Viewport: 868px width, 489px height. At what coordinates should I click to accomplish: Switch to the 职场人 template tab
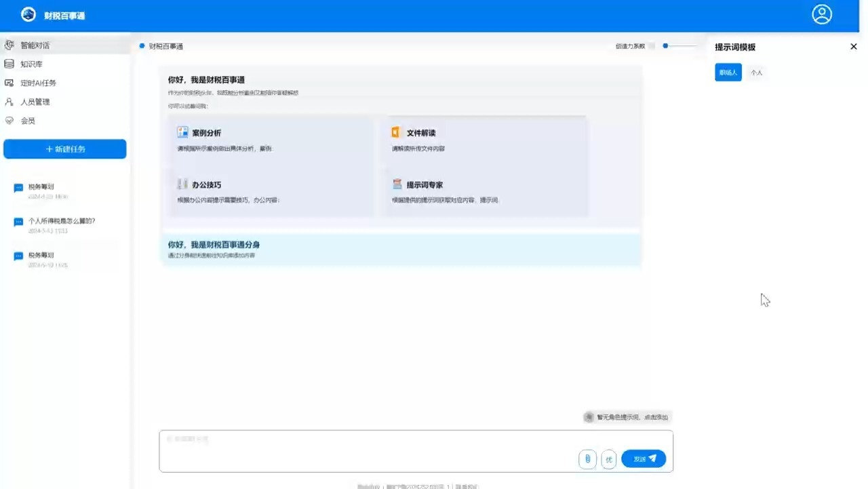(x=728, y=73)
